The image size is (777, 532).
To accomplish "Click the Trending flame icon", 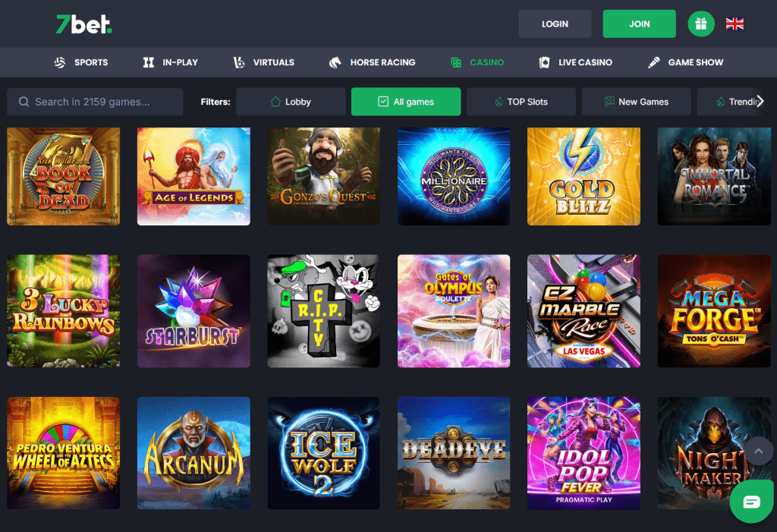I will click(721, 102).
